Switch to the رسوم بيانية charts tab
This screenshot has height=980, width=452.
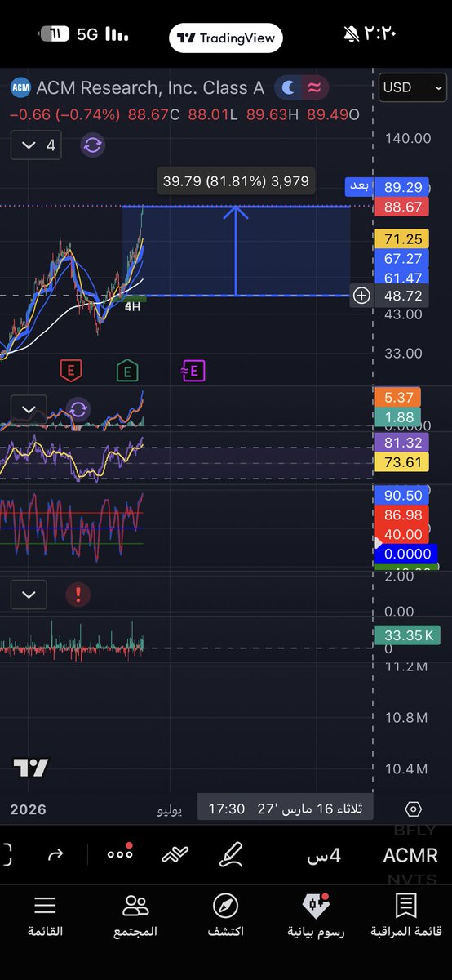coord(316,915)
